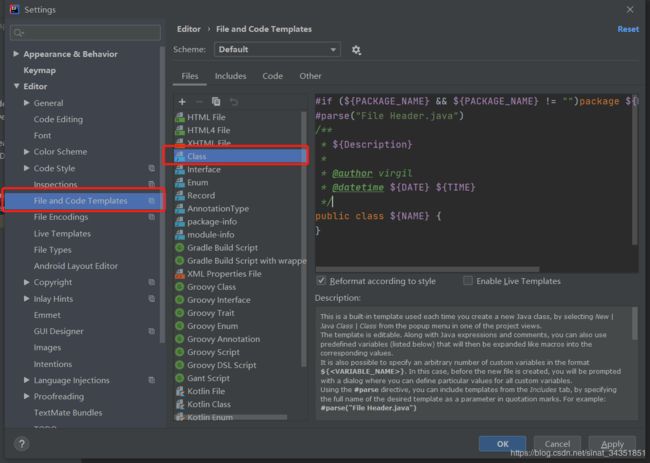Expand Language Injections subsection
650x463 pixels.
tap(27, 380)
